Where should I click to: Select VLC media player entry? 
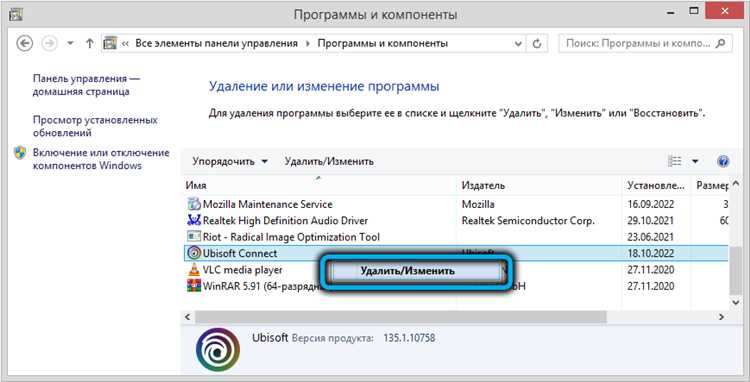pyautogui.click(x=243, y=270)
